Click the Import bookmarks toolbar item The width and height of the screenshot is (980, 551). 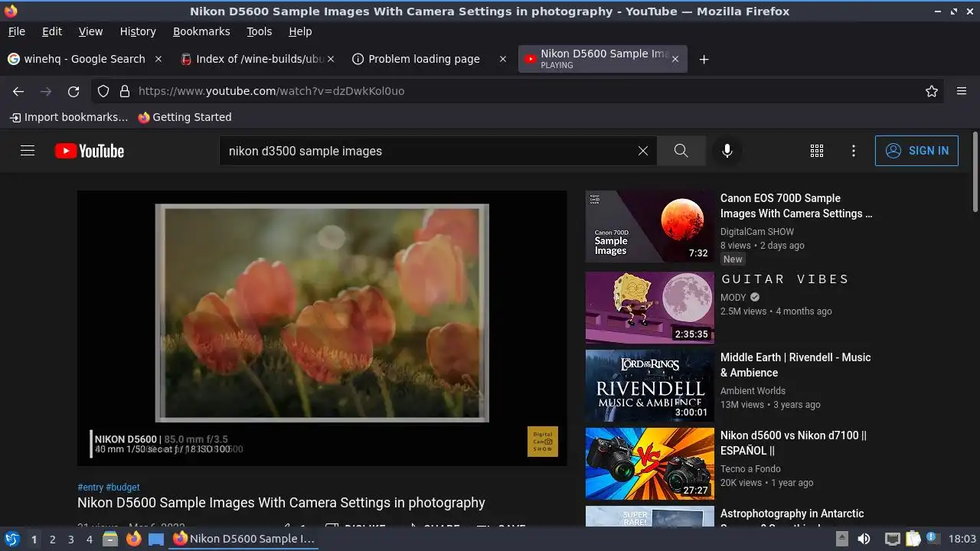click(x=68, y=117)
